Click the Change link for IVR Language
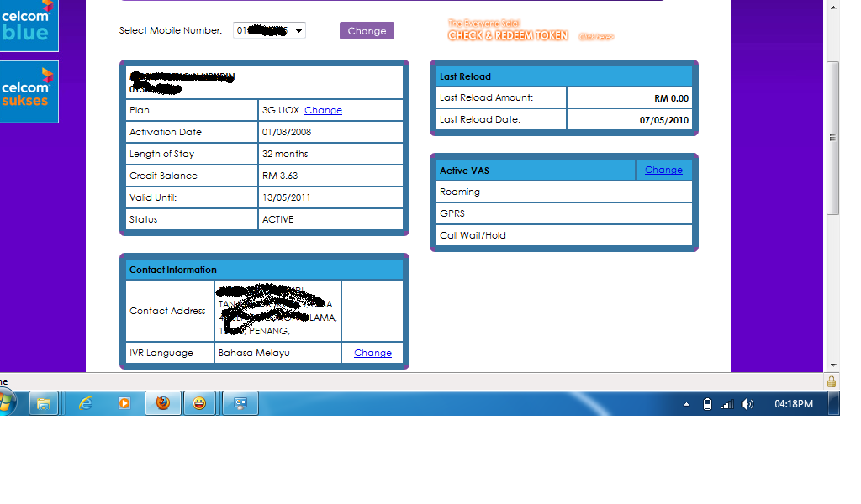 point(372,353)
